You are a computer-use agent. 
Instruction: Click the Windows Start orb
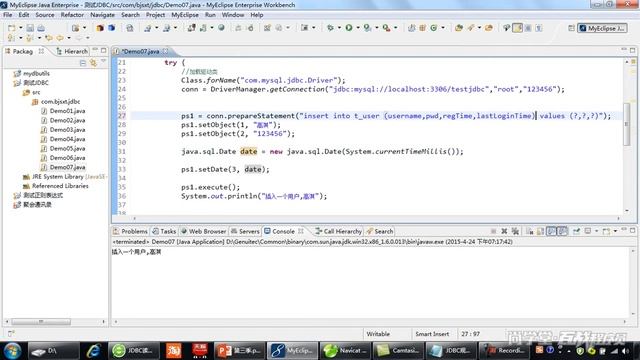[12, 351]
